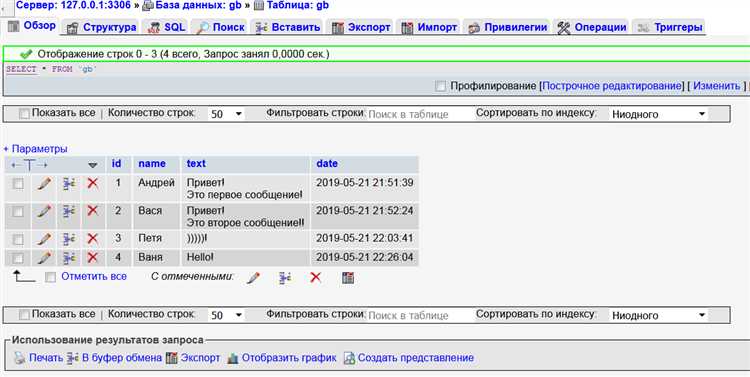Sort by the 'id' column header

pos(116,164)
